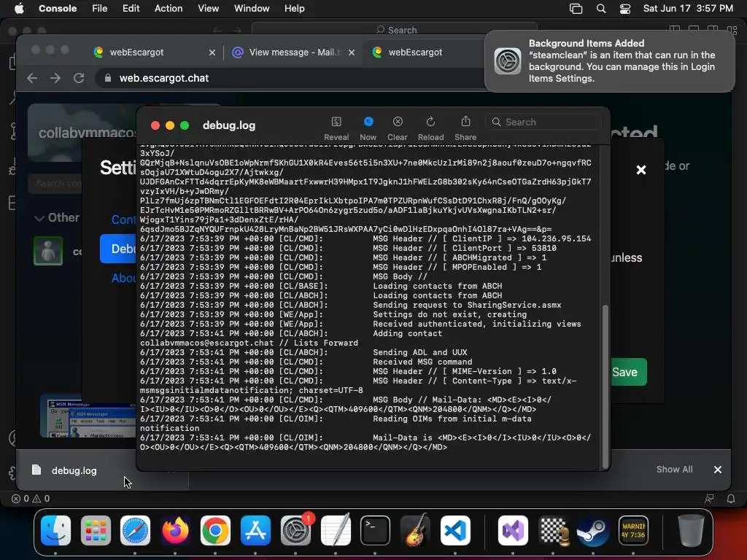Image resolution: width=747 pixels, height=560 pixels.
Task: Click the contact avatar under Other
Action: [x=48, y=251]
